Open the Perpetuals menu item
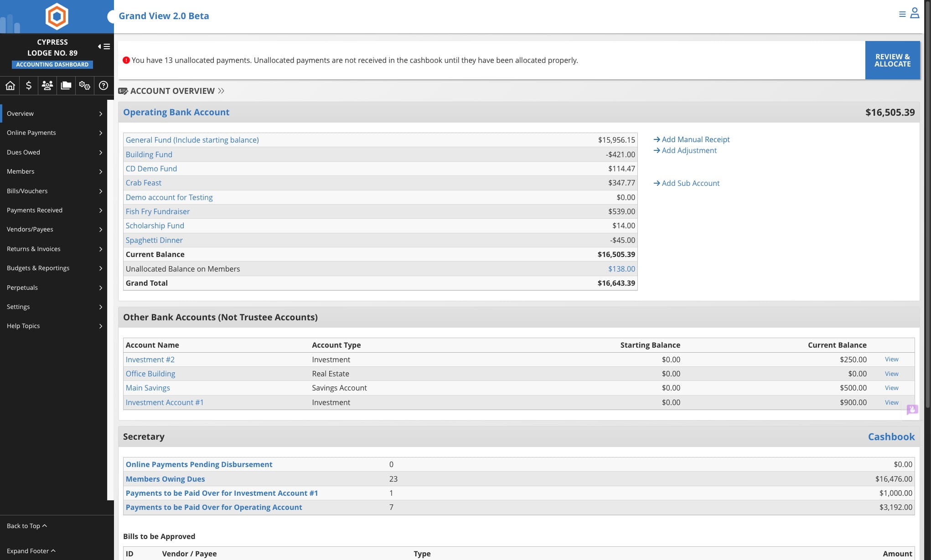The width and height of the screenshot is (931, 560). click(54, 288)
